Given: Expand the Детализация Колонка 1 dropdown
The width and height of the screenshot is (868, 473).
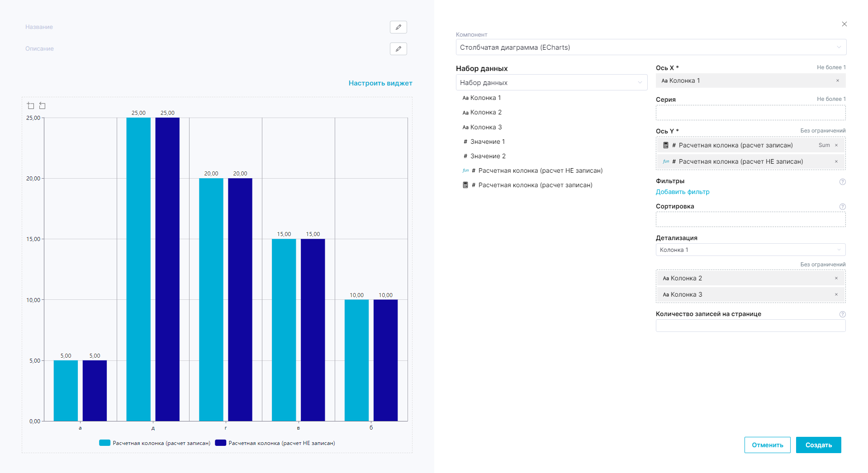Looking at the screenshot, I should [750, 250].
